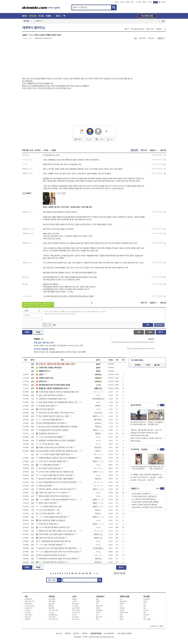Select 등록순 comment sort option
Screen dimensions: 188x644
[37, 151]
